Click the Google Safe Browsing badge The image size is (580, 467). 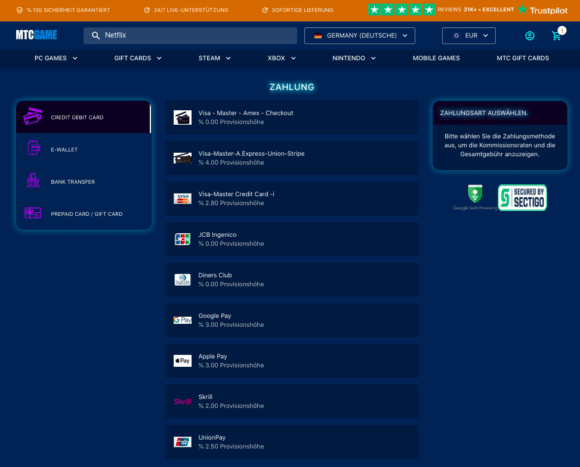click(475, 197)
